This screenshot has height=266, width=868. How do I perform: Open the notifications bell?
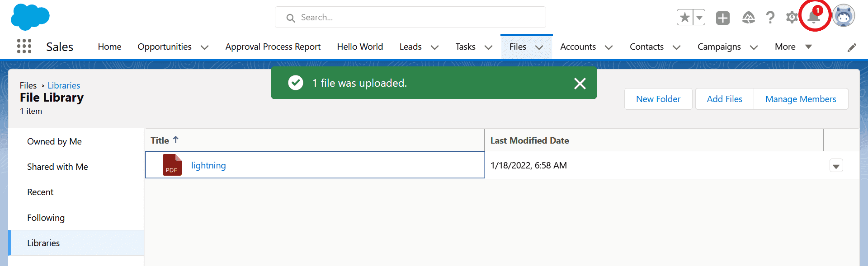tap(814, 17)
